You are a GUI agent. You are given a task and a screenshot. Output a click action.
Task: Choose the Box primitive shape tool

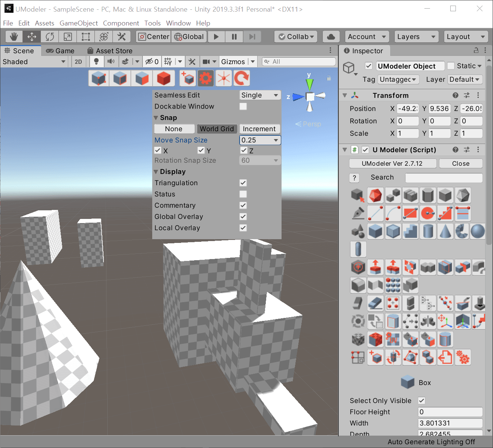[375, 231]
